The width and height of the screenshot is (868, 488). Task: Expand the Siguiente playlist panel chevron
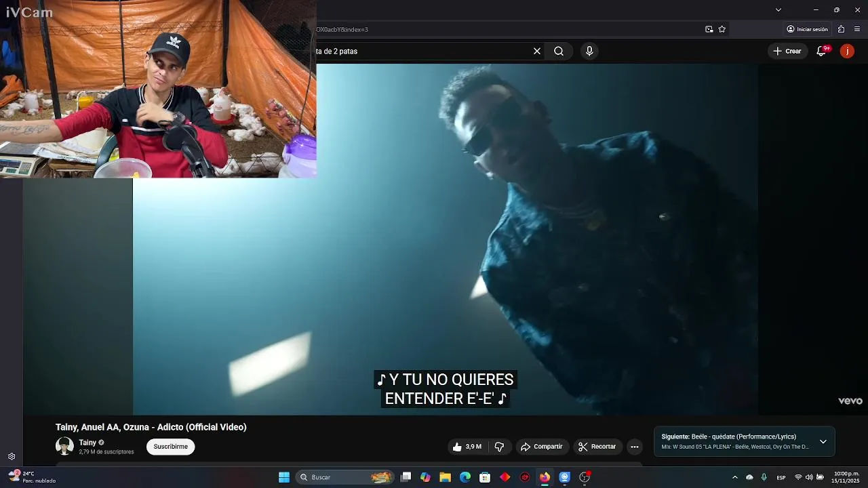pyautogui.click(x=823, y=441)
